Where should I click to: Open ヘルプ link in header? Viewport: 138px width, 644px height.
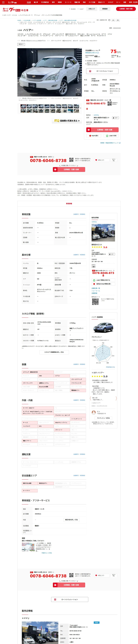(81, 9)
